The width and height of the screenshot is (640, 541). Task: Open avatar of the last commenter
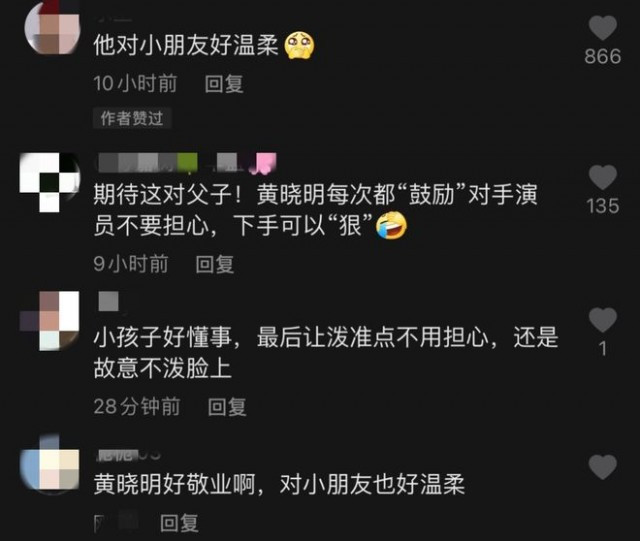pos(49,465)
